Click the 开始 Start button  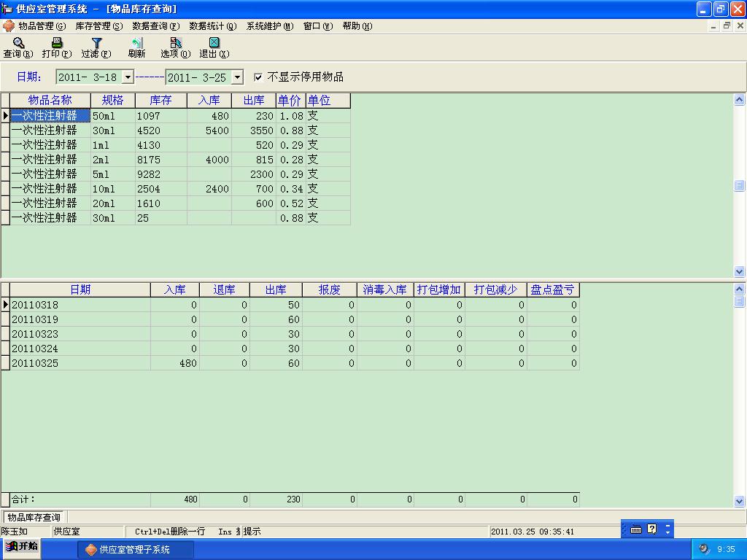coord(21,547)
